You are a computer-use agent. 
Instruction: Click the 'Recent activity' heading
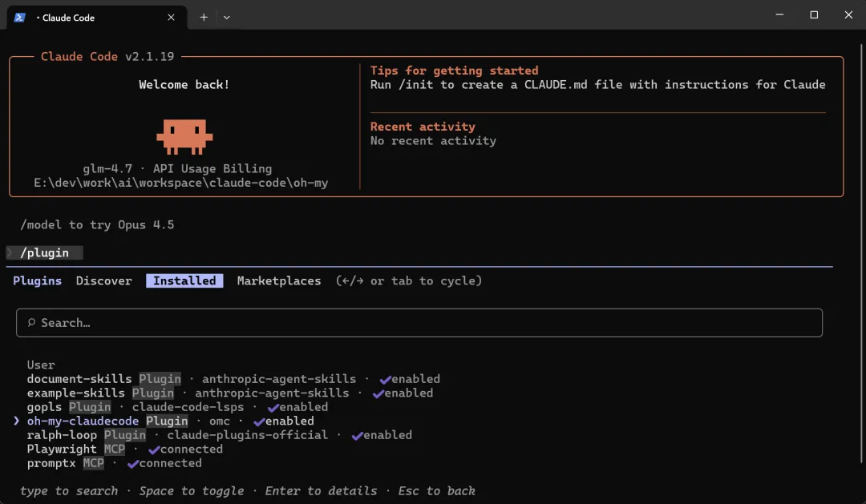[423, 127]
